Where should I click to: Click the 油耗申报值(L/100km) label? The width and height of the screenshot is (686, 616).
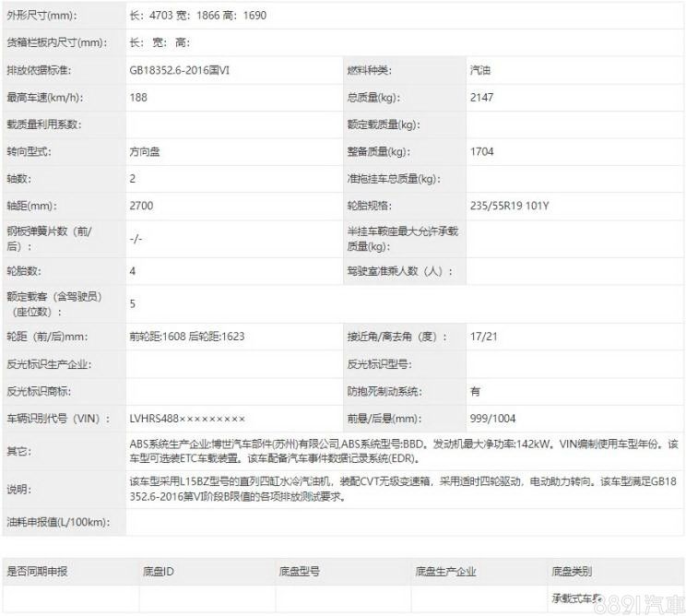[x=57, y=522]
